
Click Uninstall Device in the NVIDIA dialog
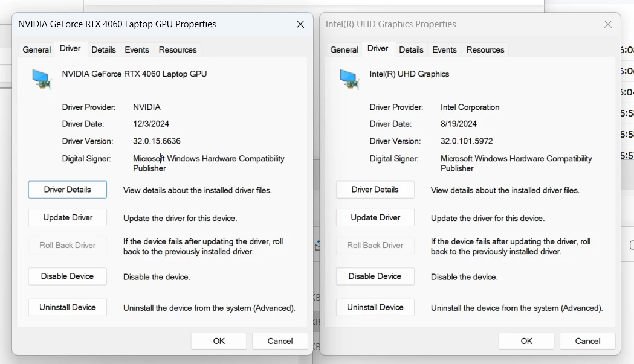(x=68, y=307)
